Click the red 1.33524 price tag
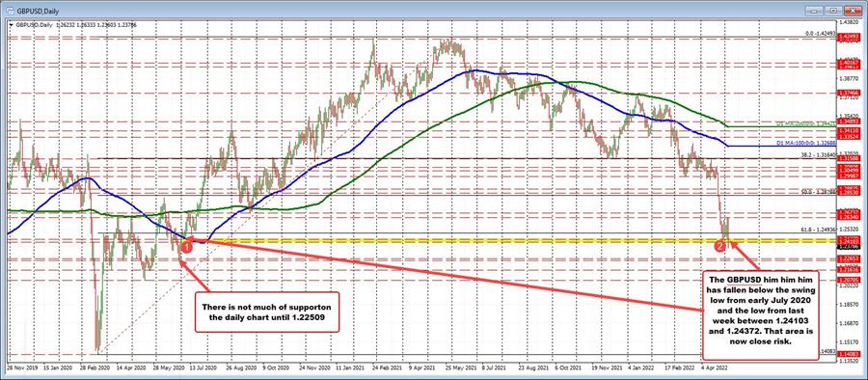The width and height of the screenshot is (868, 380). click(x=849, y=137)
